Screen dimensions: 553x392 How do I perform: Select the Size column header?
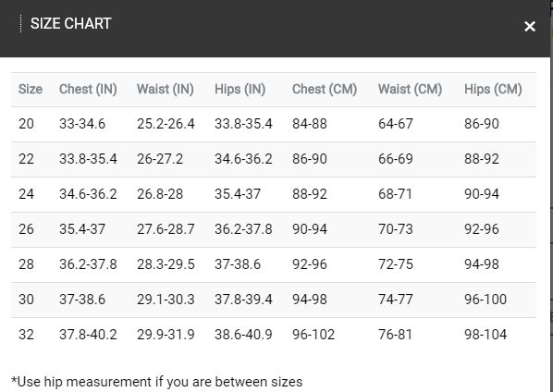(x=31, y=89)
